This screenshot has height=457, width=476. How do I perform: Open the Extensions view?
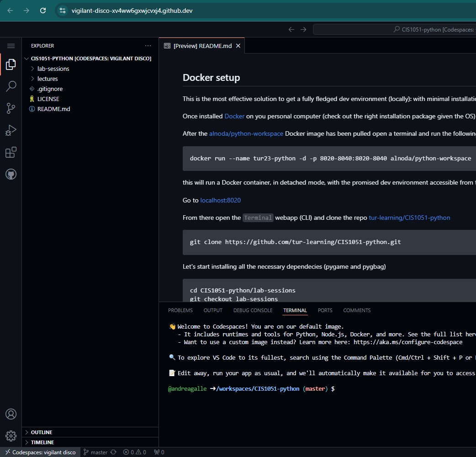tap(11, 152)
